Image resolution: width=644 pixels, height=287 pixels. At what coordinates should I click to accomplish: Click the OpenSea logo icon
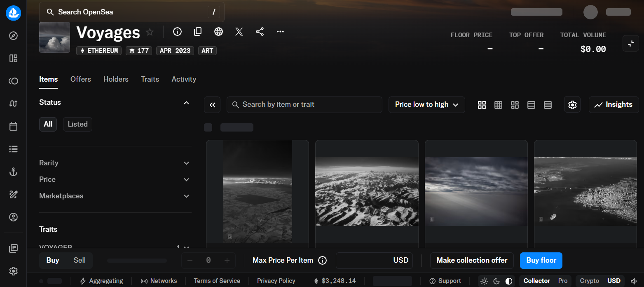pos(13,13)
